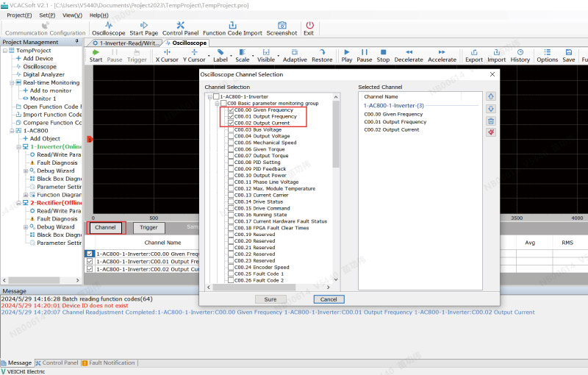Check C00.24 Encoder Speed channel
588x375 pixels.
point(231,268)
